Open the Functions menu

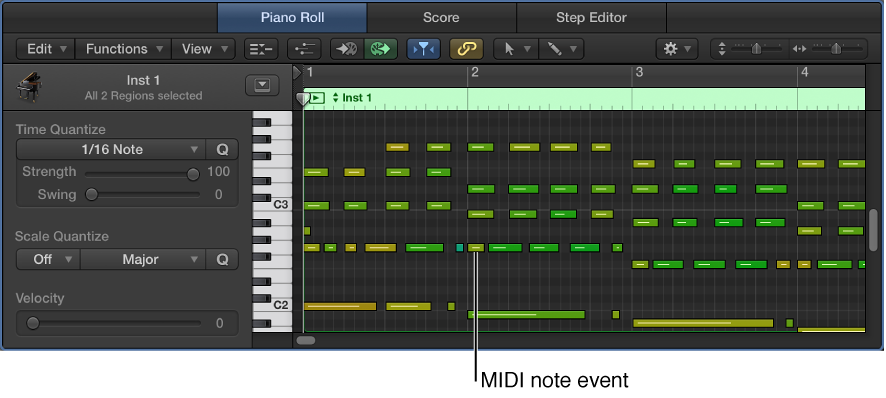123,49
